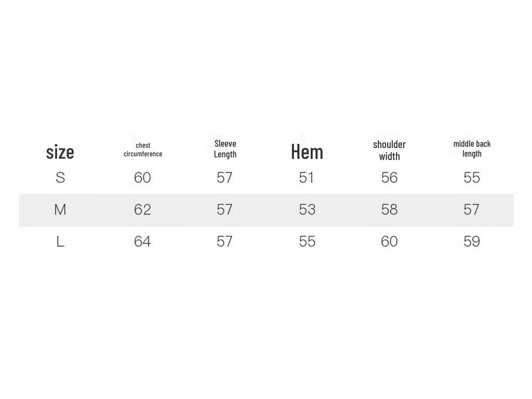Click chest circumference value 62 for size M
532x399 pixels.
point(142,210)
